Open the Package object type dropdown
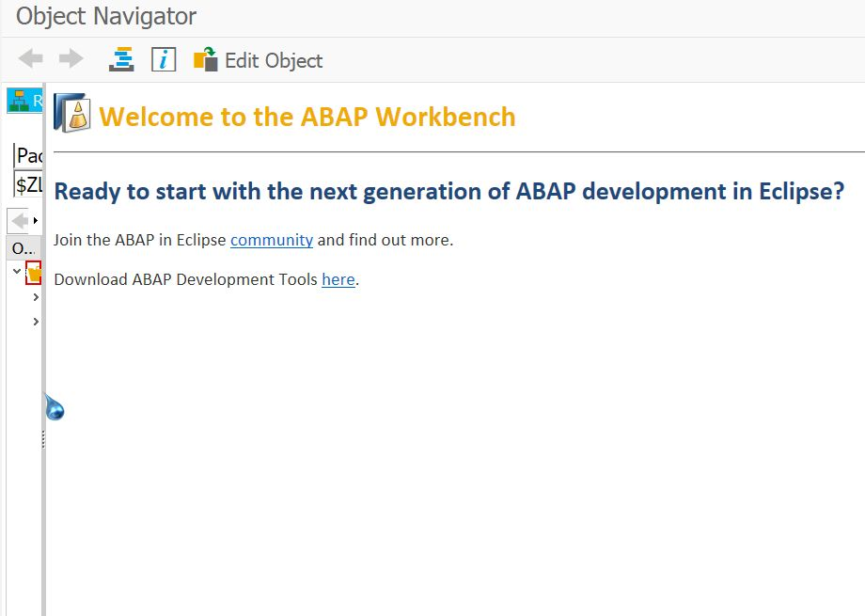This screenshot has width=865, height=616. pos(29,156)
